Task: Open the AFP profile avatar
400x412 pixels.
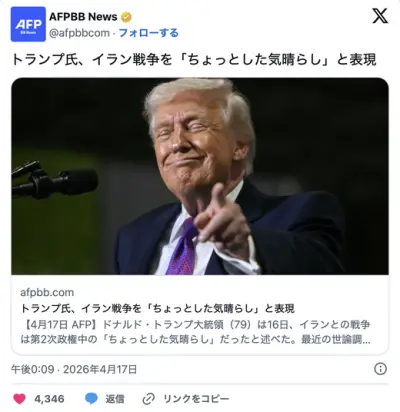Action: click(x=28, y=24)
